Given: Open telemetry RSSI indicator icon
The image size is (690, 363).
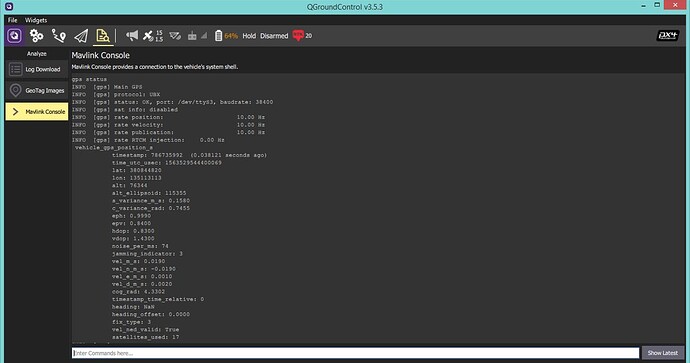Looking at the screenshot, I should point(175,36).
